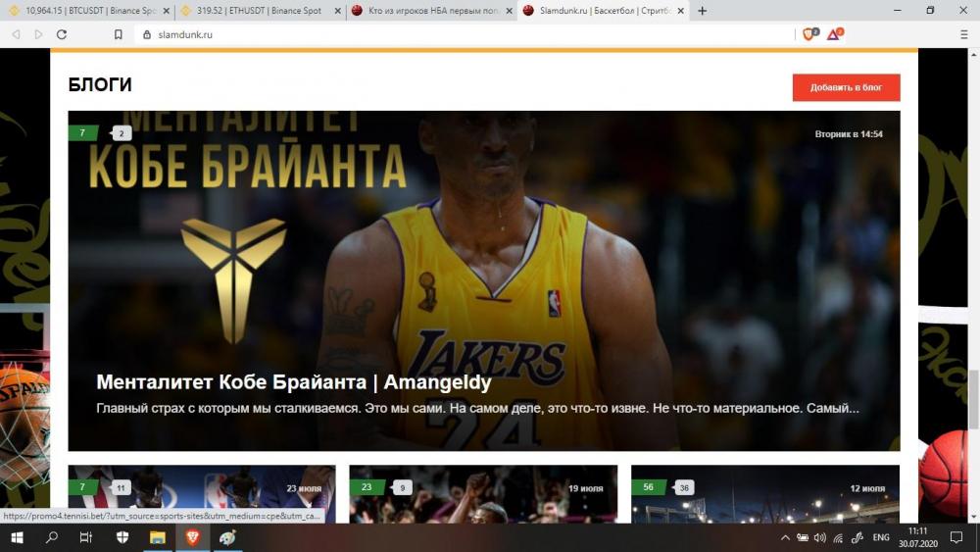The image size is (980, 552).
Task: Switch to the ETHUSDT Binance Spot tab
Action: point(258,11)
